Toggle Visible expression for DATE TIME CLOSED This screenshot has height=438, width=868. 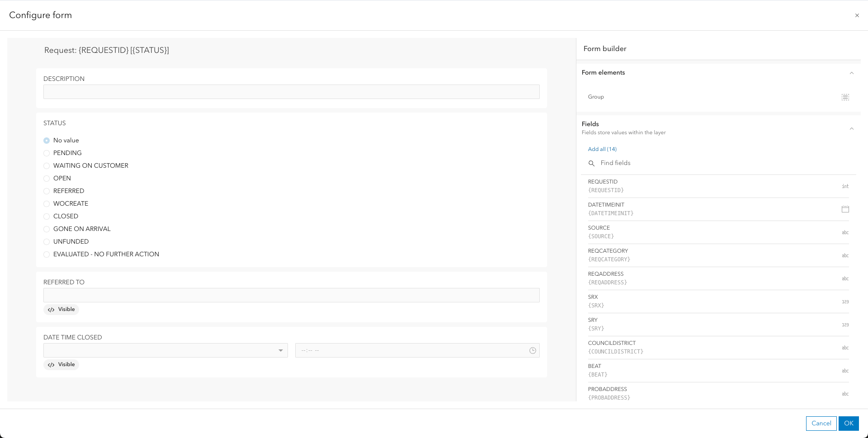(61, 364)
